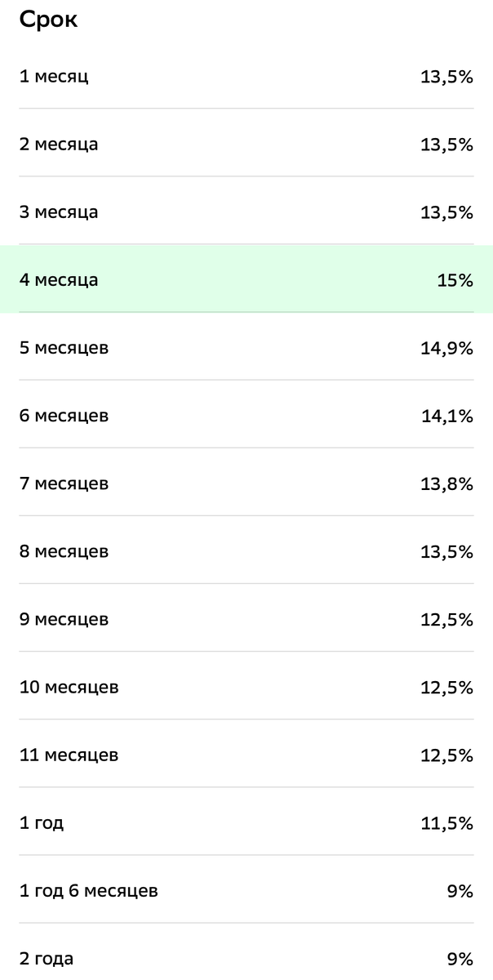Image resolution: width=493 pixels, height=980 pixels.
Task: Choose the 2 месяца deposit term
Action: point(246,145)
